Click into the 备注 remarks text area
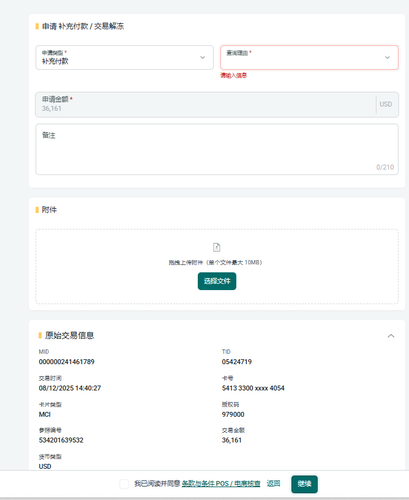 tap(217, 149)
